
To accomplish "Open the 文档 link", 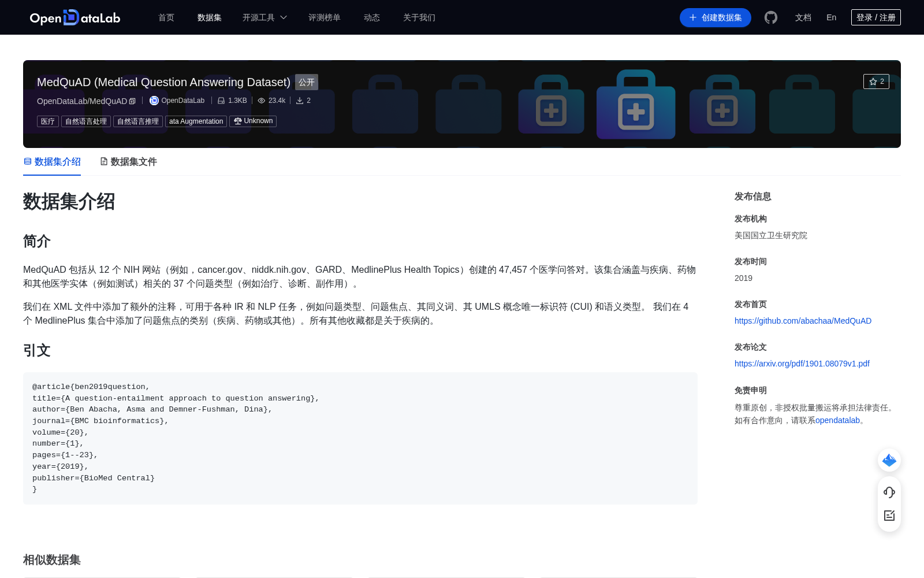I will tap(803, 17).
